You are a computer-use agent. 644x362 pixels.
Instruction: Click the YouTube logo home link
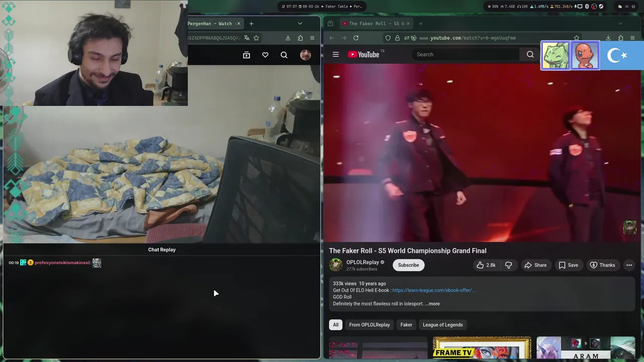point(363,54)
